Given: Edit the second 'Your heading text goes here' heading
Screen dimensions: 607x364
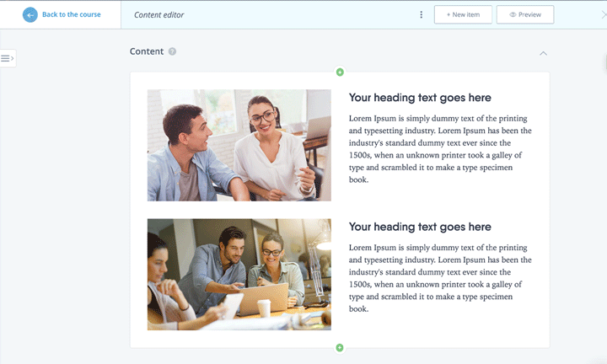Looking at the screenshot, I should coord(420,227).
